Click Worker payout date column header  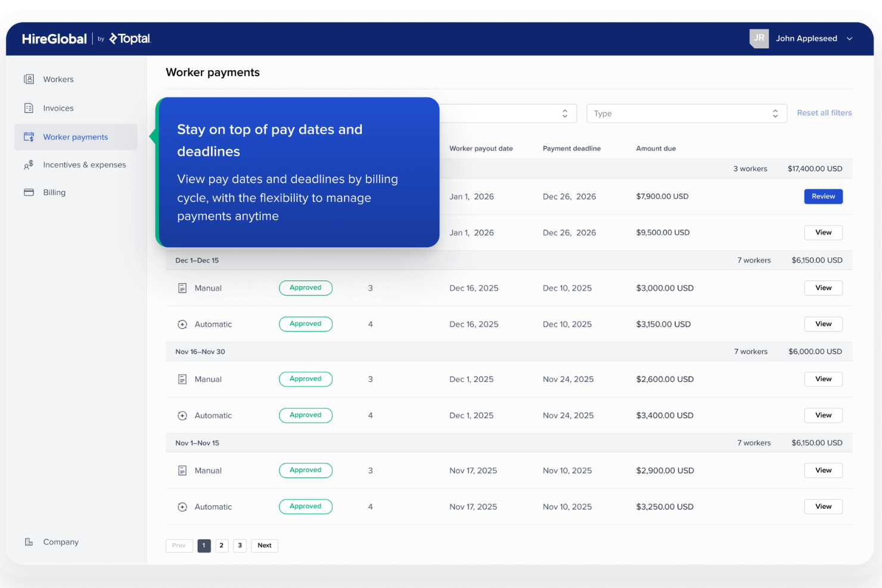pos(481,148)
